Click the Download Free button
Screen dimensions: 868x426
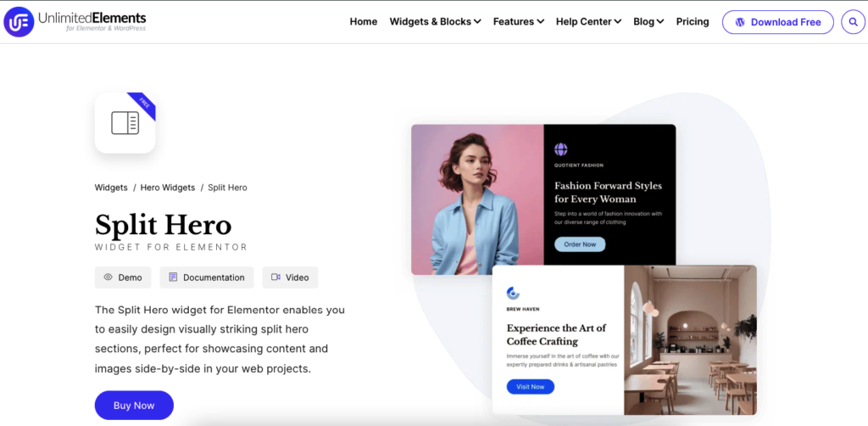778,22
